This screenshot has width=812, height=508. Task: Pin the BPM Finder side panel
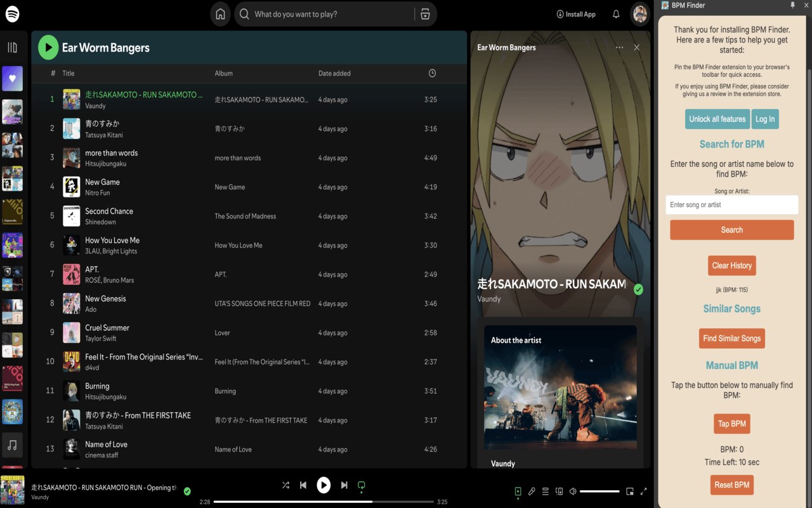click(792, 5)
